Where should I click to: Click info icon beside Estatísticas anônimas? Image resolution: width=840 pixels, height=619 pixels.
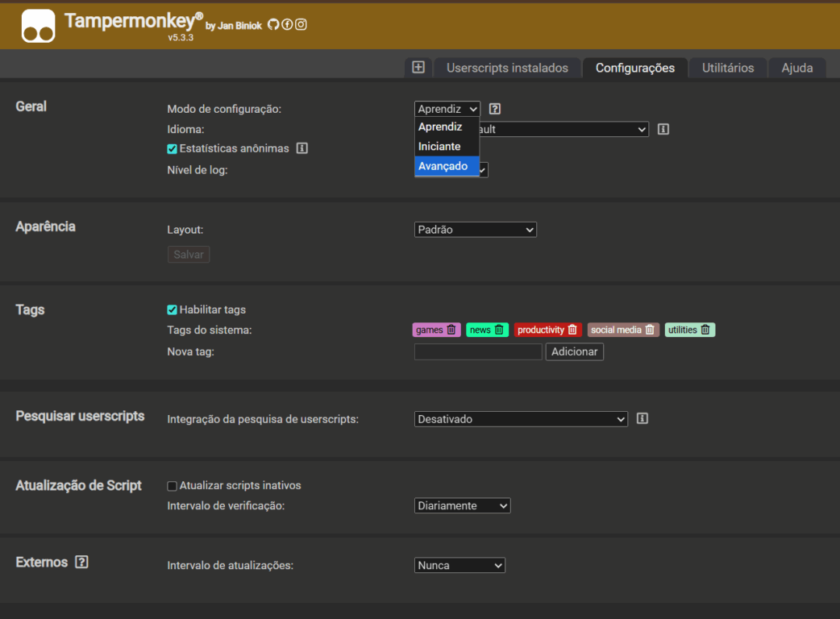tap(302, 148)
